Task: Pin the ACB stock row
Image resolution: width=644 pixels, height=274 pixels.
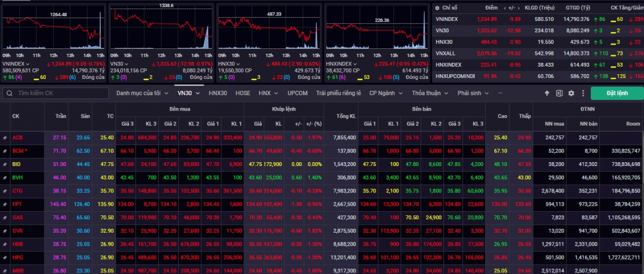Action: tap(5, 138)
